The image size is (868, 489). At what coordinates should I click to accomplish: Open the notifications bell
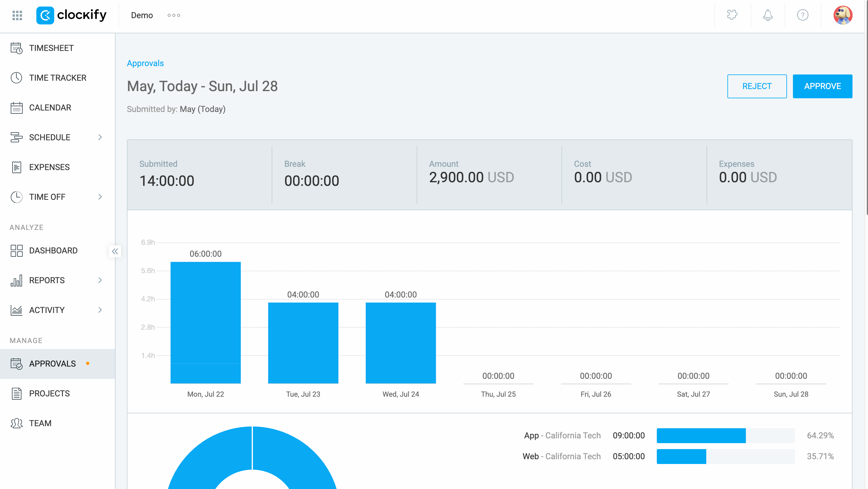pyautogui.click(x=768, y=15)
